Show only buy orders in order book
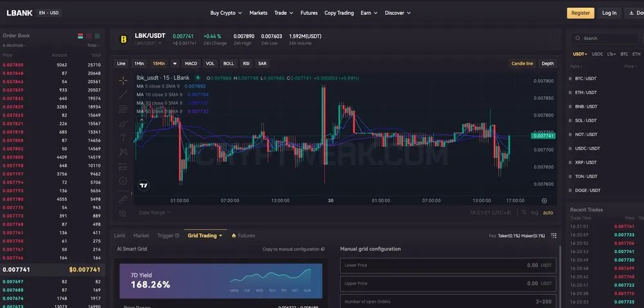 tap(97, 36)
